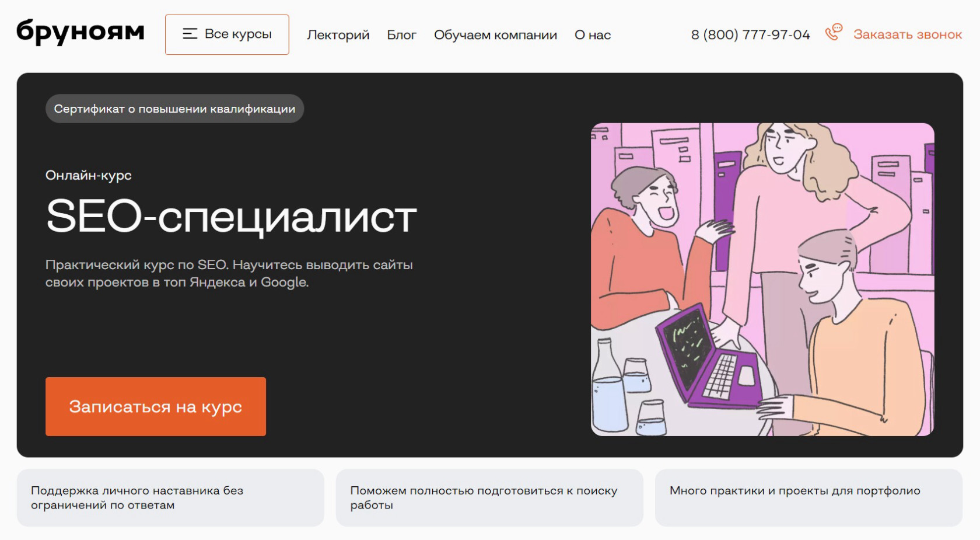Click the course description text about Яндекс и Google

click(229, 274)
